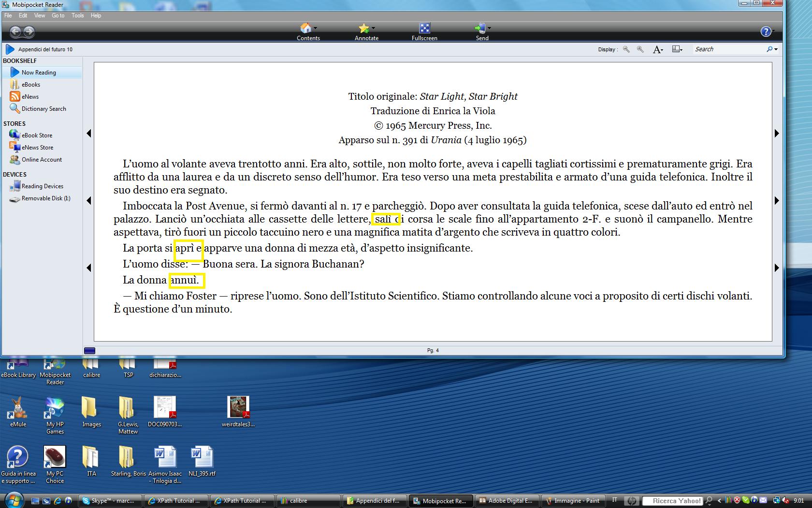Select the ITA folder on desktop
812x508 pixels.
coord(91,462)
